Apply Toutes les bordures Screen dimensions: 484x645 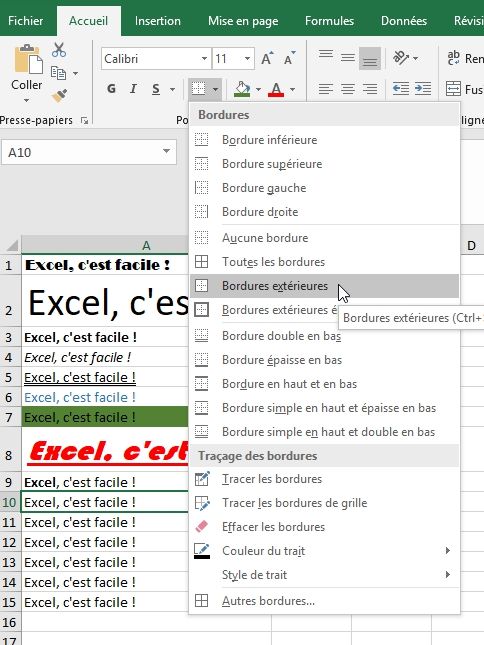coord(324,262)
